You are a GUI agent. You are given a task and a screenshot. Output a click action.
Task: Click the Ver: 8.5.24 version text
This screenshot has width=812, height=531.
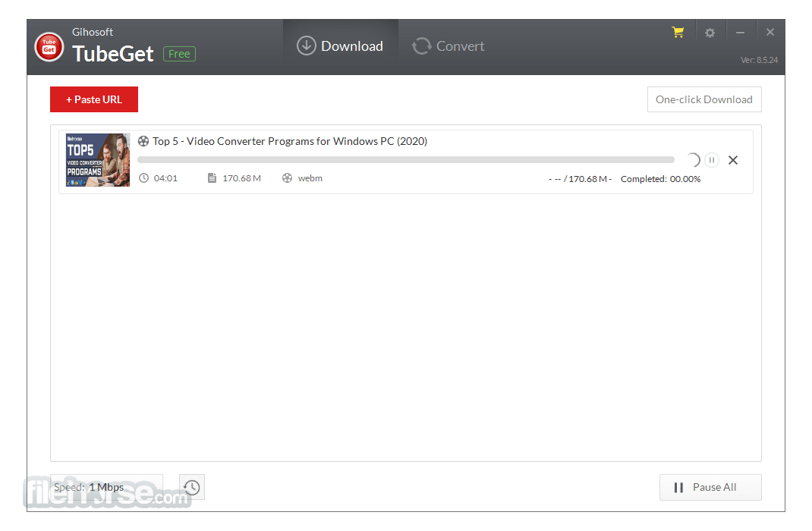coord(759,60)
